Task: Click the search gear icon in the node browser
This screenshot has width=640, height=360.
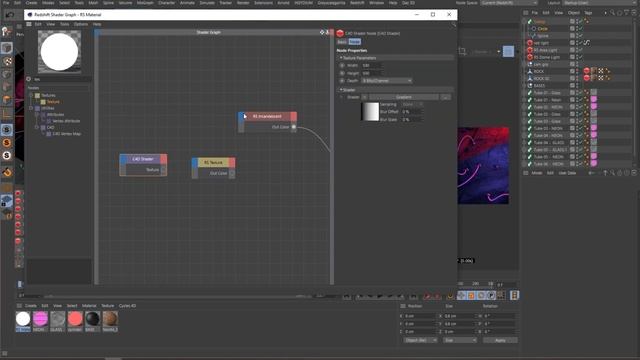Action: (29, 79)
